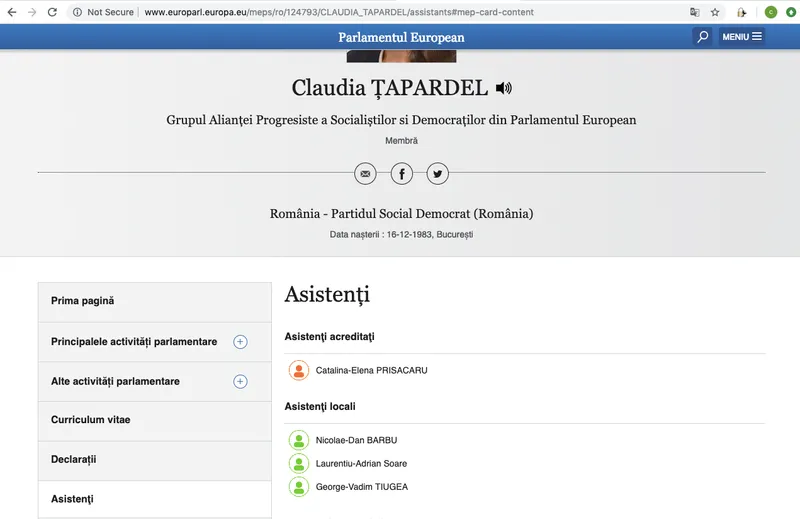Click the Google Translate icon in address bar
The image size is (800, 519).
[694, 12]
